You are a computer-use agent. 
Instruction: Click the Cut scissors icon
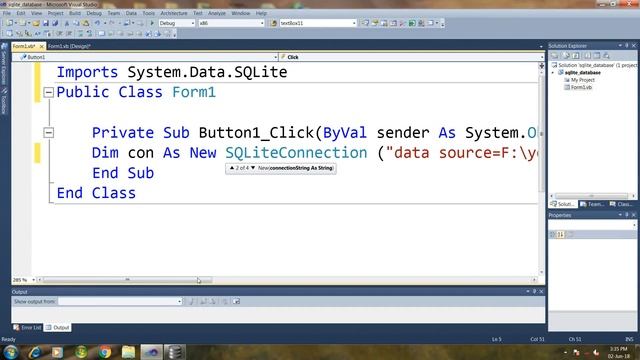point(67,23)
